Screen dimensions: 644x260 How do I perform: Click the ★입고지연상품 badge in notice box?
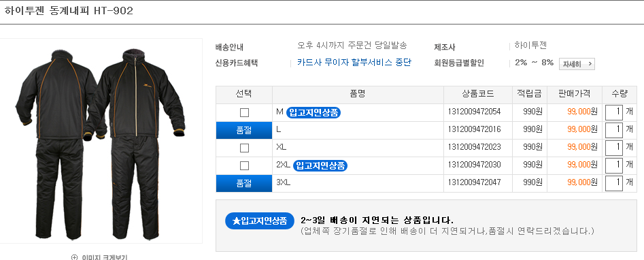pyautogui.click(x=260, y=221)
